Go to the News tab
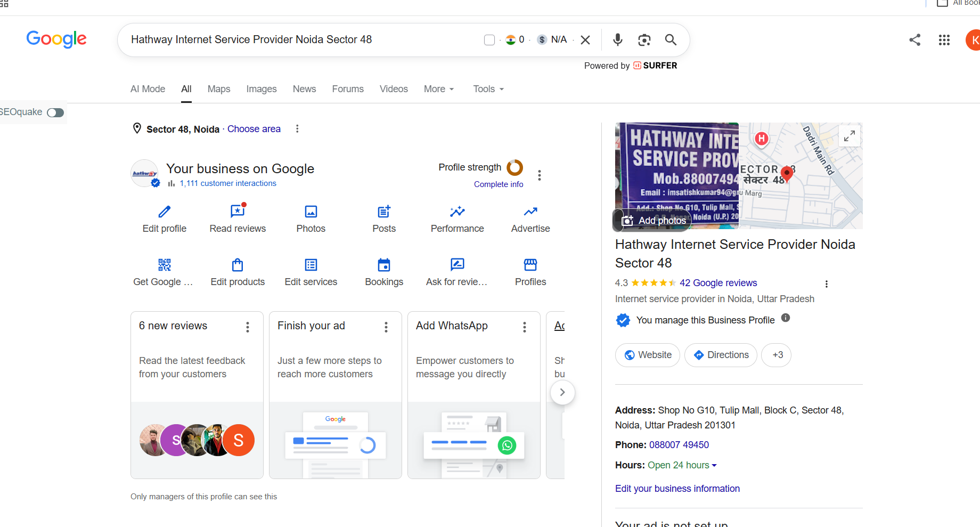The image size is (980, 527). [304, 89]
